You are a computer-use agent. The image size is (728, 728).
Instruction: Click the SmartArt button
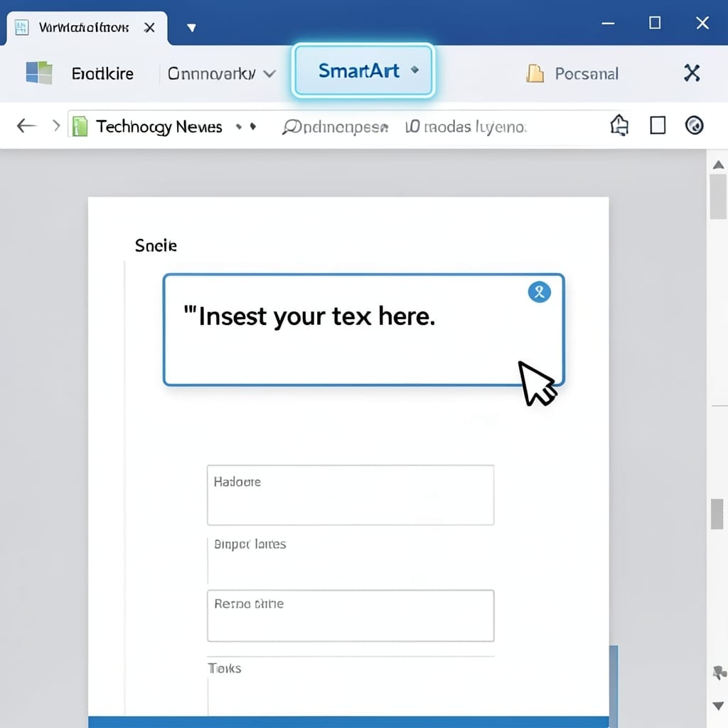[x=363, y=71]
